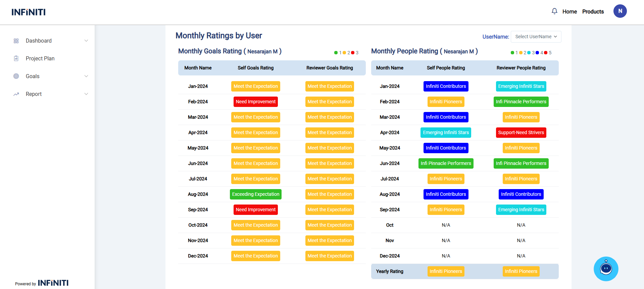
Task: Click the INFINITI logo in header
Action: (x=29, y=12)
